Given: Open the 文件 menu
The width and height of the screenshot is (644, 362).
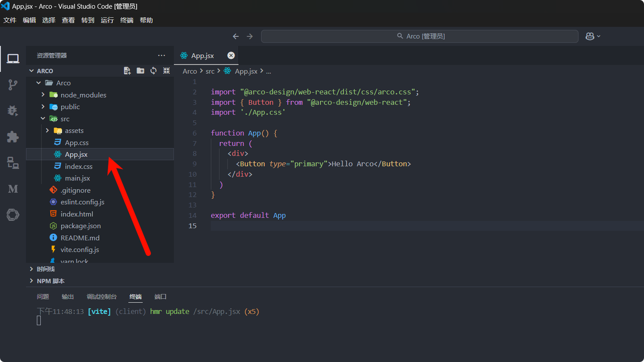Looking at the screenshot, I should click(x=10, y=20).
